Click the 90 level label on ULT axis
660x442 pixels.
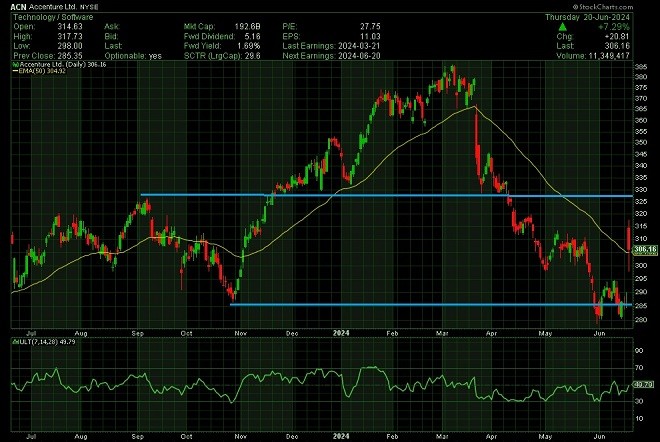coord(639,351)
